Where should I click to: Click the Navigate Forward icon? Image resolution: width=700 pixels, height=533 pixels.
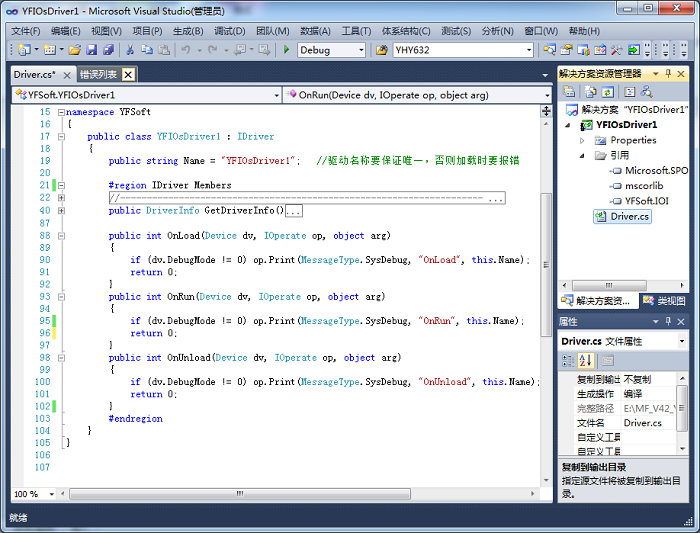coord(264,50)
